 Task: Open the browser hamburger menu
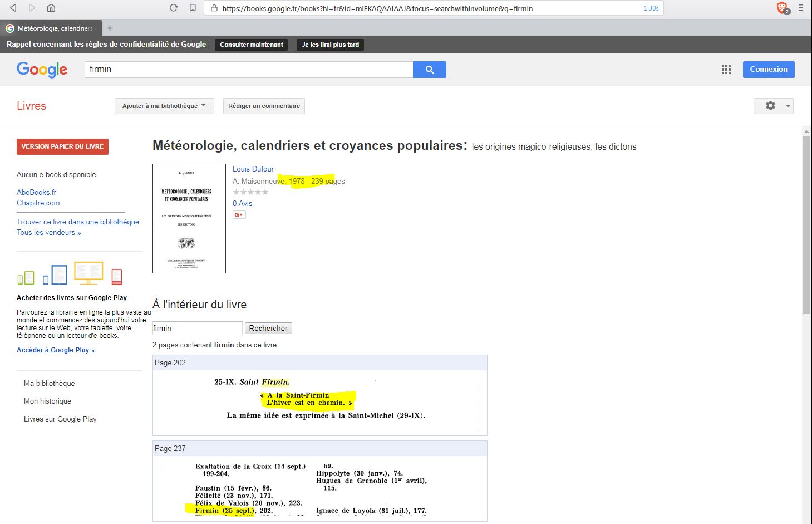(801, 8)
